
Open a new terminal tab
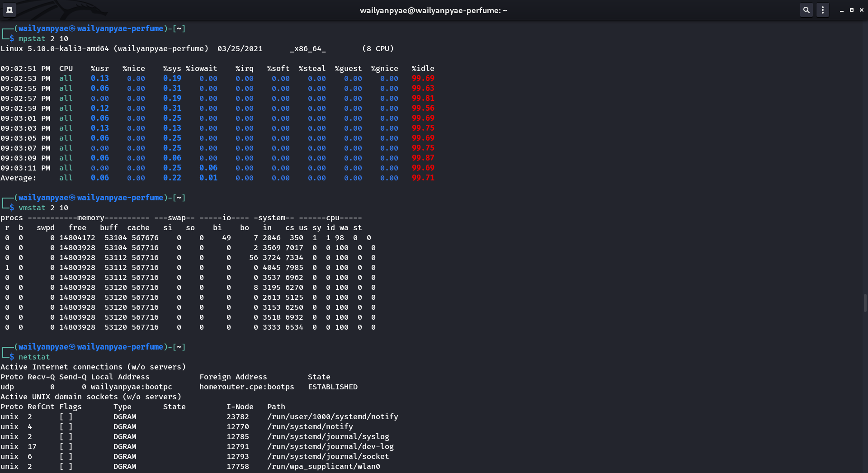point(9,9)
